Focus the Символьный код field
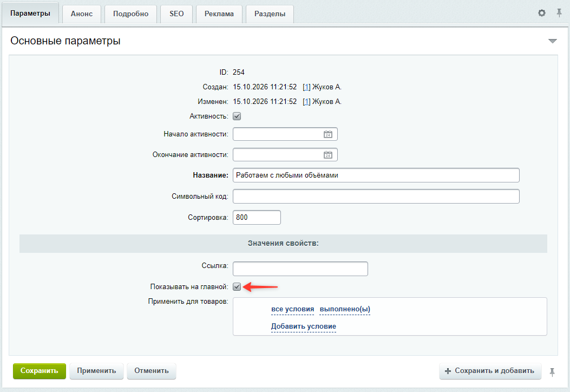 click(x=376, y=197)
